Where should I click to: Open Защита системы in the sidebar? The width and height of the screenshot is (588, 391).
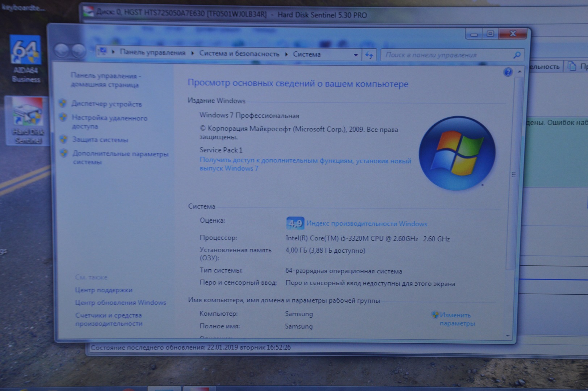(x=100, y=140)
